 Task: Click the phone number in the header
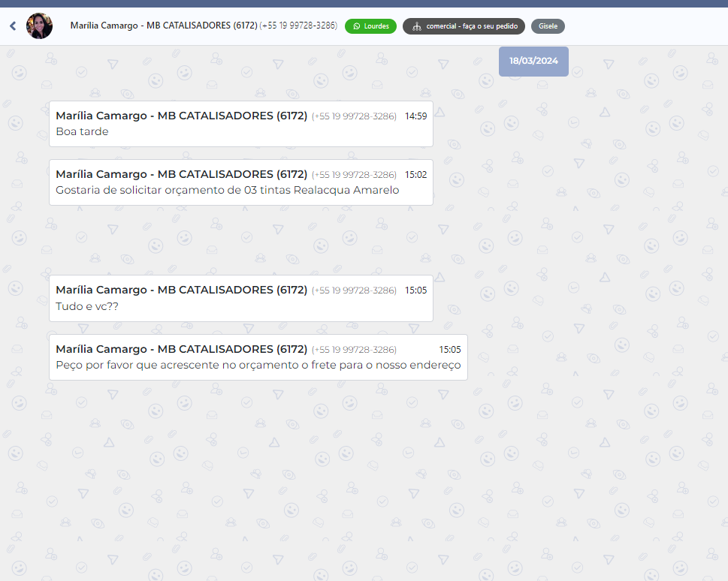pyautogui.click(x=298, y=26)
